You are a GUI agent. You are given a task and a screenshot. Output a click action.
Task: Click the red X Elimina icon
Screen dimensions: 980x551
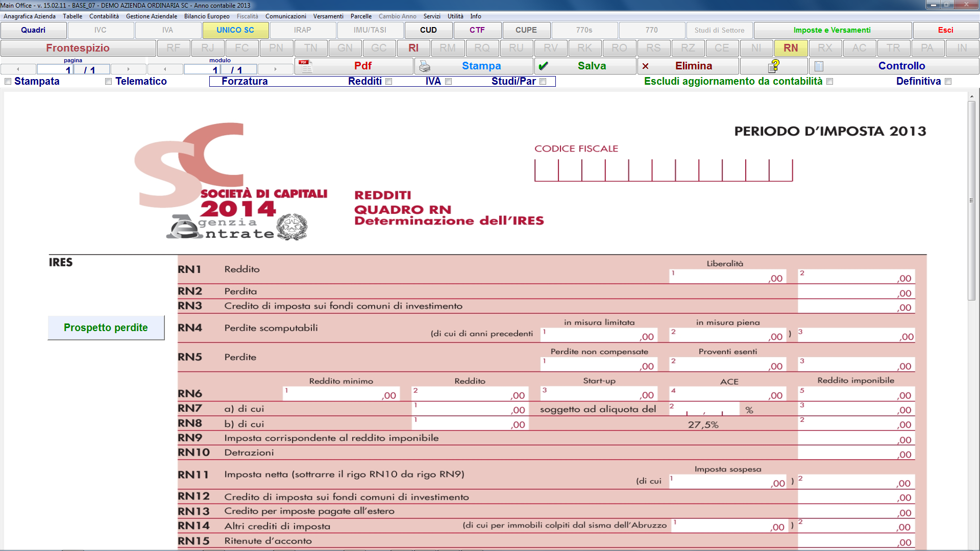point(646,66)
